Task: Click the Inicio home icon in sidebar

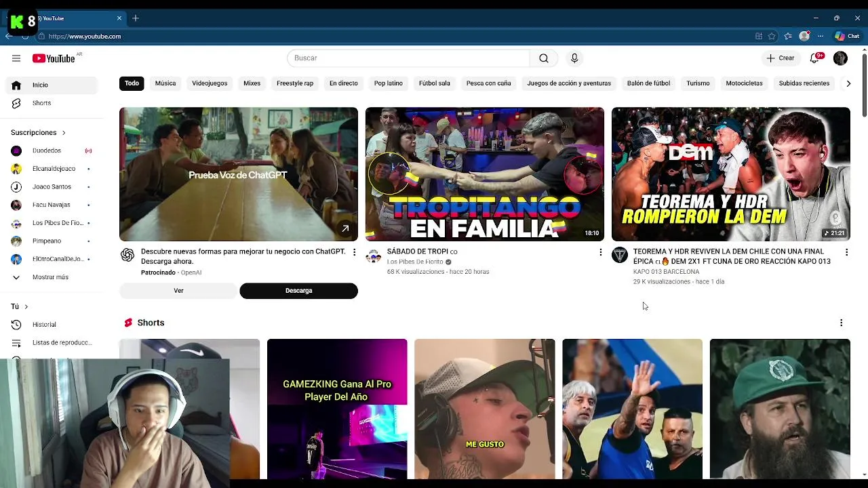Action: 16,85
